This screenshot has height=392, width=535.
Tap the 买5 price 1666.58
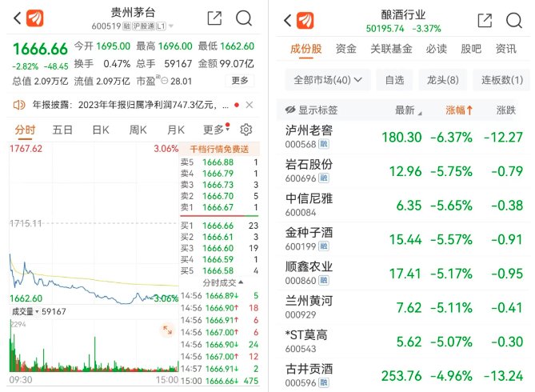(218, 270)
